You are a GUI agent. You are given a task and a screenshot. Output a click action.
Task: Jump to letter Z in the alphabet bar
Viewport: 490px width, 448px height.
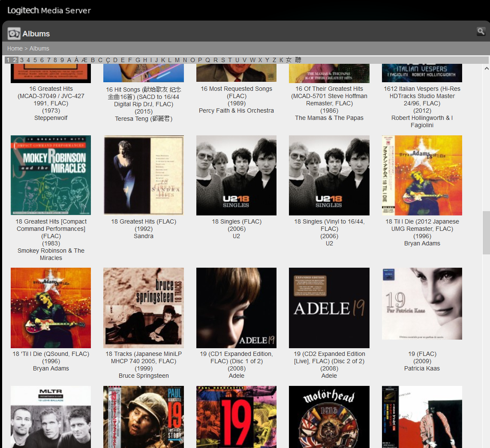point(274,60)
